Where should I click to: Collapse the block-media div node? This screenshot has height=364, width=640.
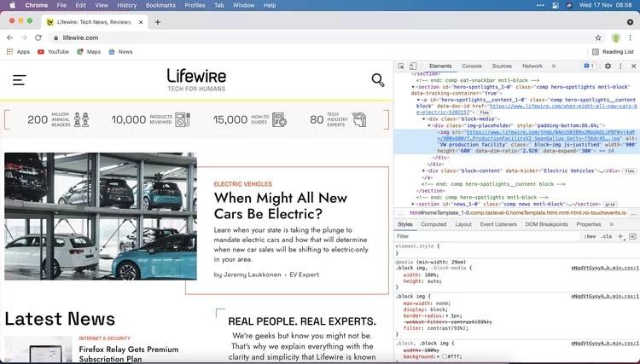coord(423,119)
